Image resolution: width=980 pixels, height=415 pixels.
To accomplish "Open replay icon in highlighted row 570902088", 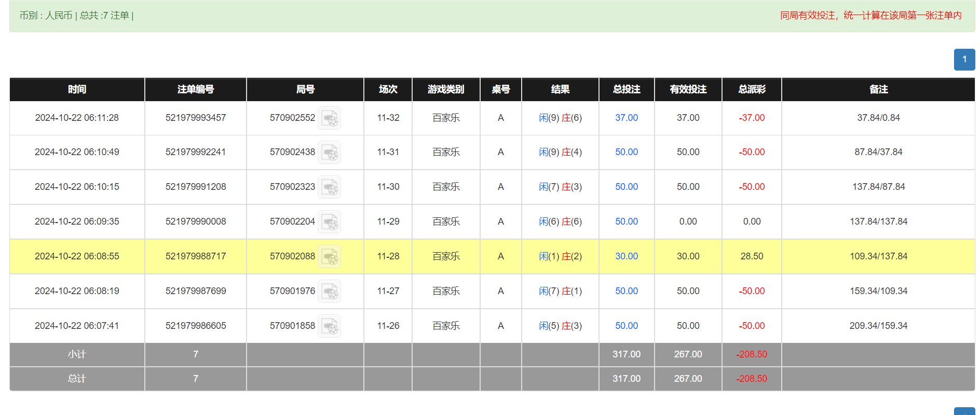I will 329,257.
